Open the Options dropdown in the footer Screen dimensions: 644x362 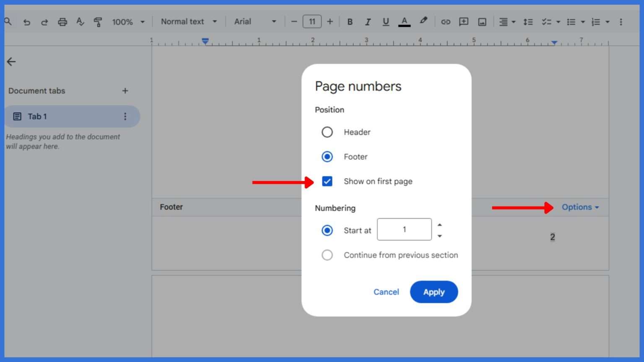point(579,207)
